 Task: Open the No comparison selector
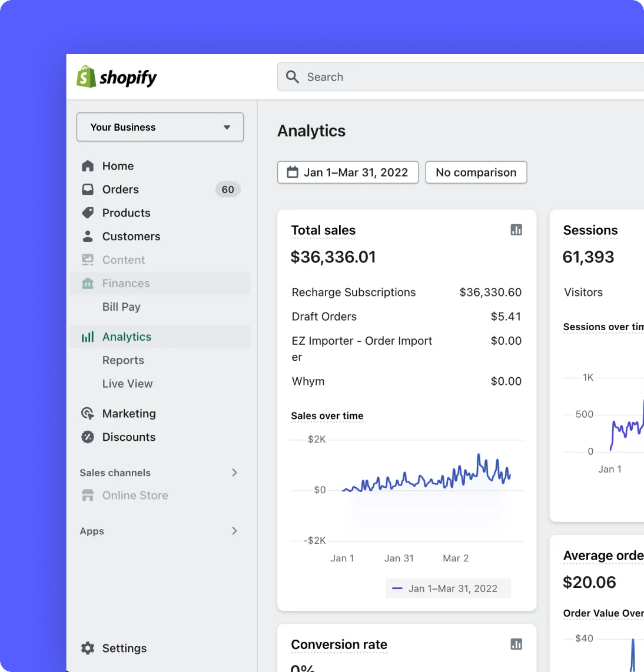coord(476,172)
